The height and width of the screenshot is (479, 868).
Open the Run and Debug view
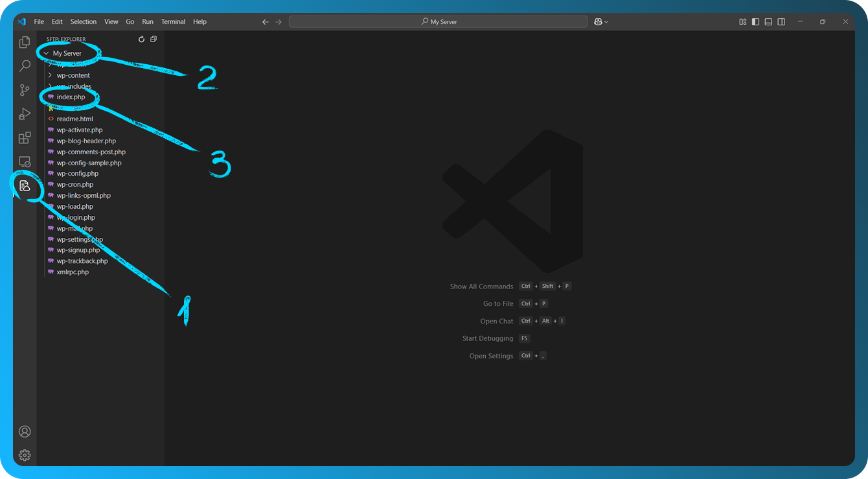tap(25, 113)
